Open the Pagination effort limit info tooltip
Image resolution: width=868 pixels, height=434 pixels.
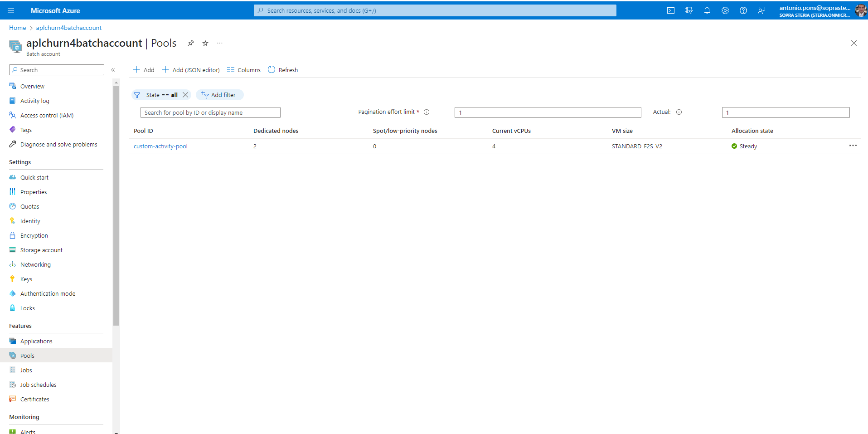[427, 112]
